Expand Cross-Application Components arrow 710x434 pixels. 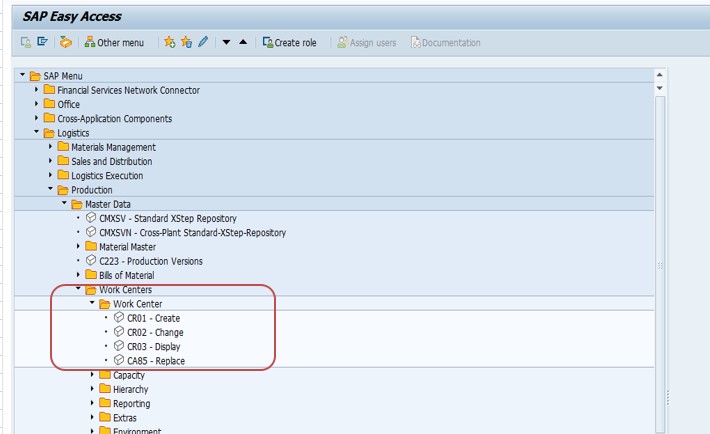(x=36, y=118)
